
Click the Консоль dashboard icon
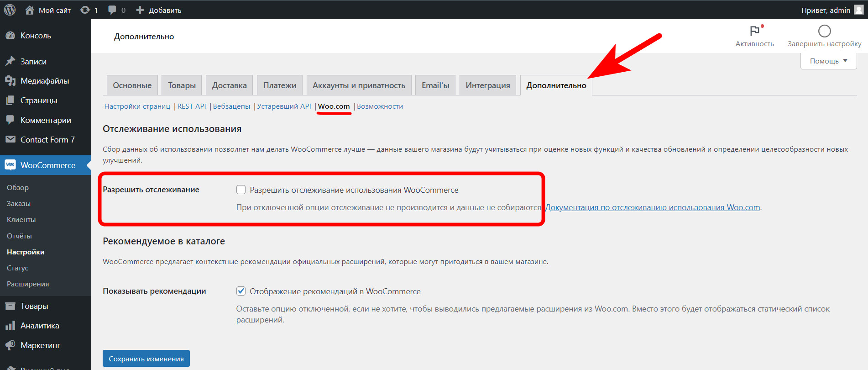point(10,36)
